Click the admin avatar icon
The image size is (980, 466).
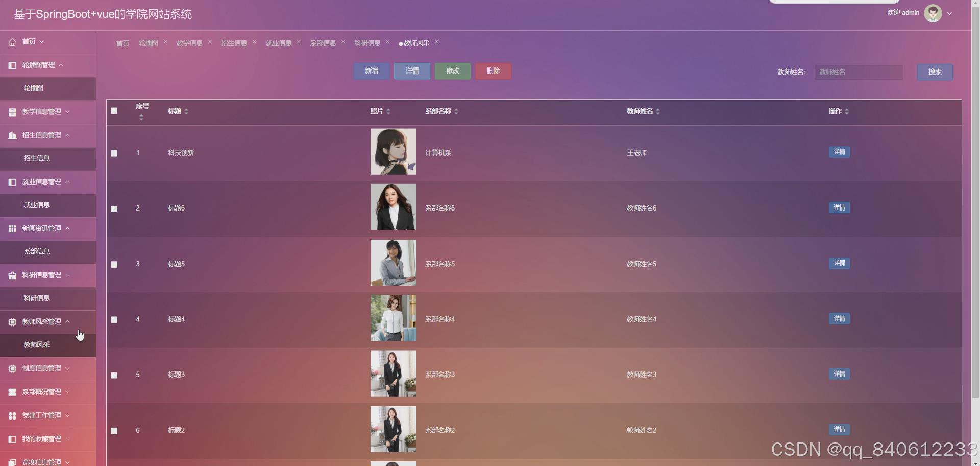[933, 13]
